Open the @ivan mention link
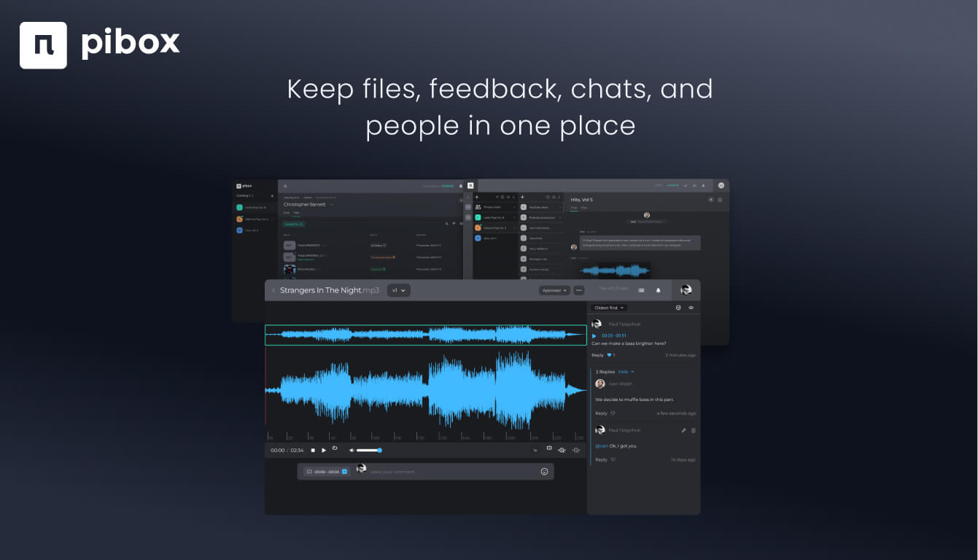Viewport: 978px width, 560px height. click(x=602, y=446)
